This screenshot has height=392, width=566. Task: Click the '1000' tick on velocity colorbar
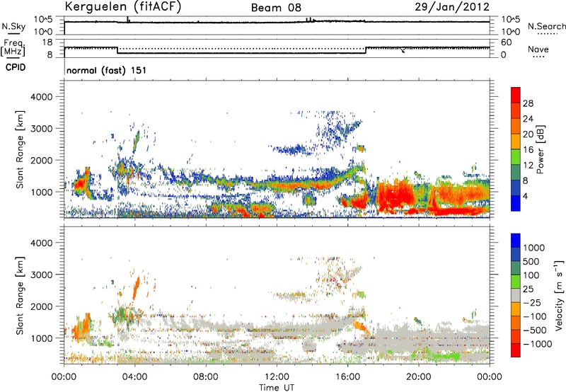pyautogui.click(x=534, y=248)
